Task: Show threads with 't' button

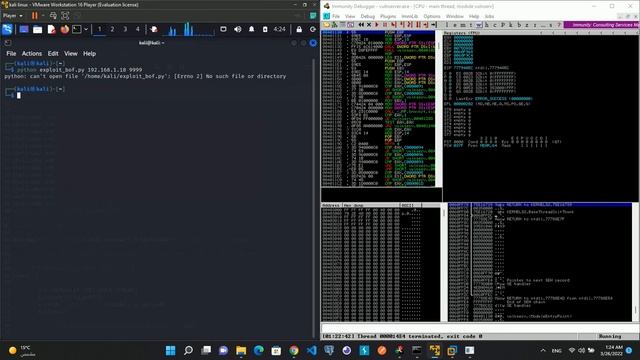Action: click(471, 25)
